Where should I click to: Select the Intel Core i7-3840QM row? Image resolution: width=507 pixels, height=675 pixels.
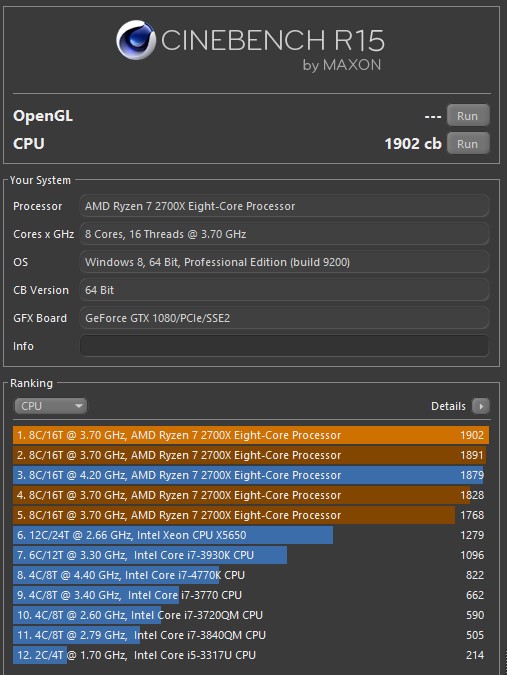251,635
